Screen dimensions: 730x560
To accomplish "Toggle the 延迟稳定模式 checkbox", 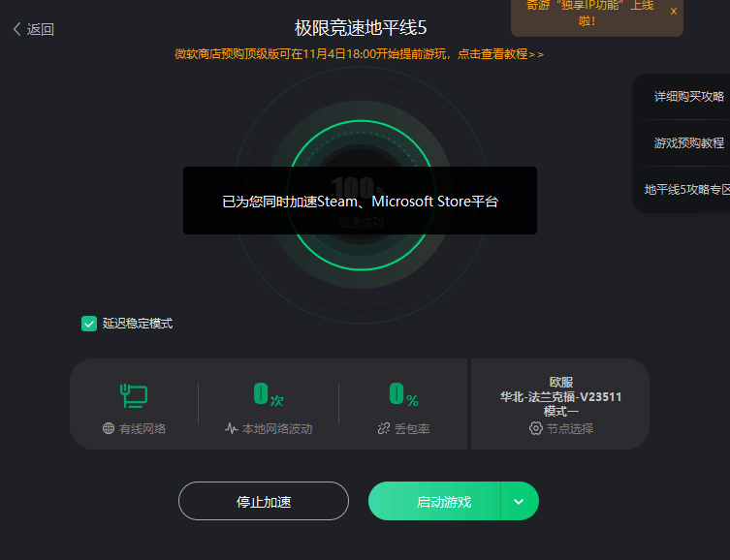I will [89, 324].
